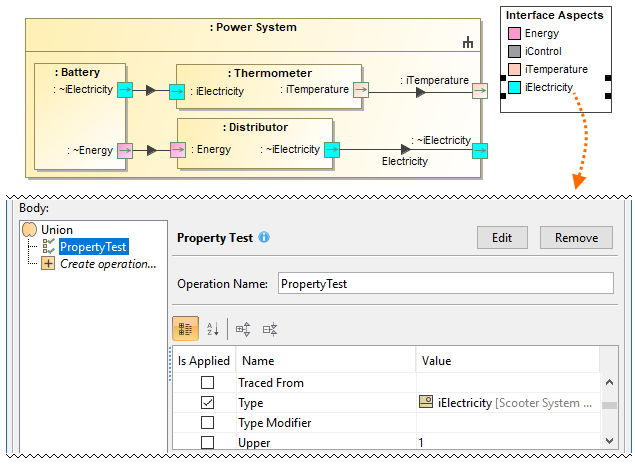Click the alphabetical sort toolbar icon
This screenshot has width=635, height=465.
[x=212, y=328]
